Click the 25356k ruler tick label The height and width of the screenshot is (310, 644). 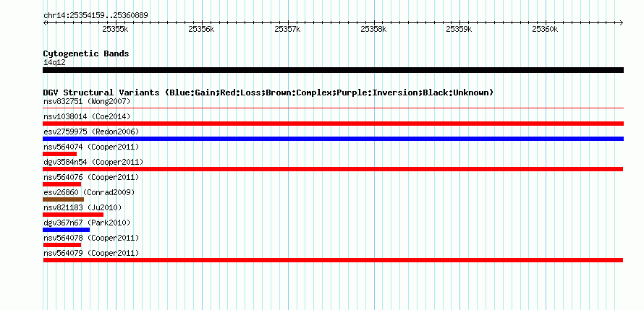click(x=201, y=29)
